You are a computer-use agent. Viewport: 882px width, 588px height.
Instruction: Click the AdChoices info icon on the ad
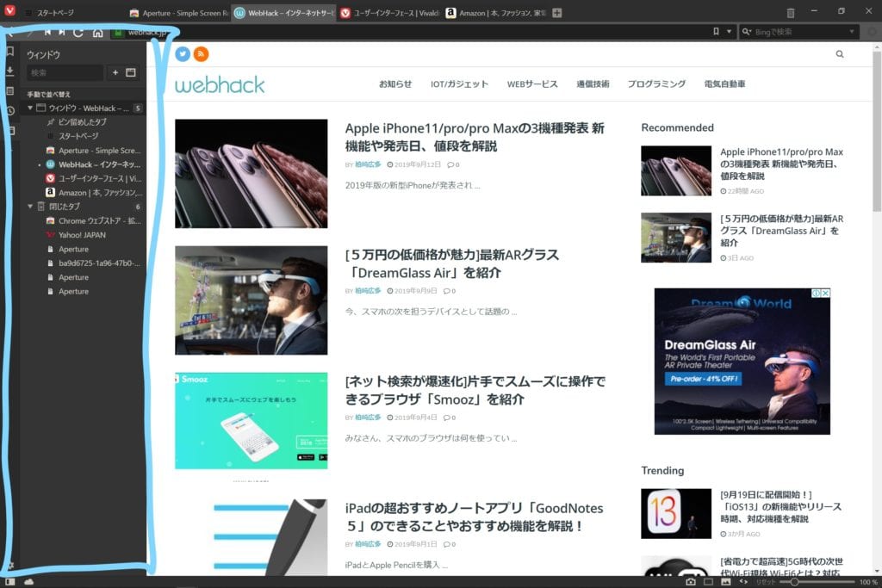click(817, 293)
